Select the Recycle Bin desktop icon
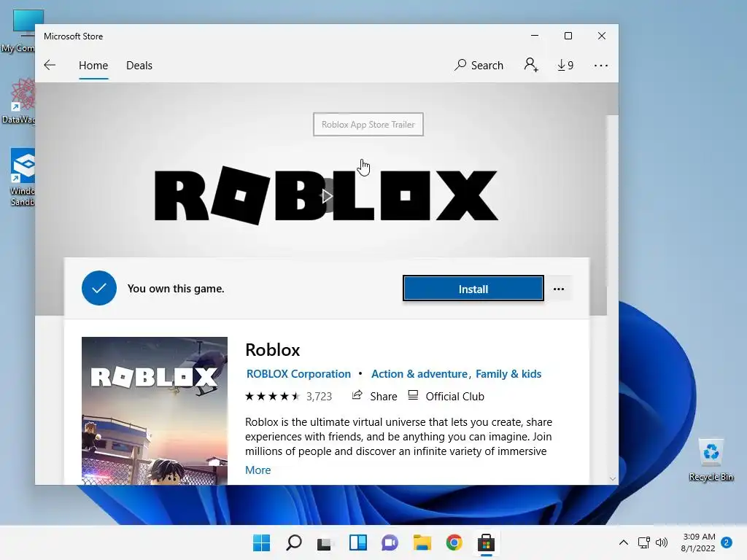 [x=711, y=459]
